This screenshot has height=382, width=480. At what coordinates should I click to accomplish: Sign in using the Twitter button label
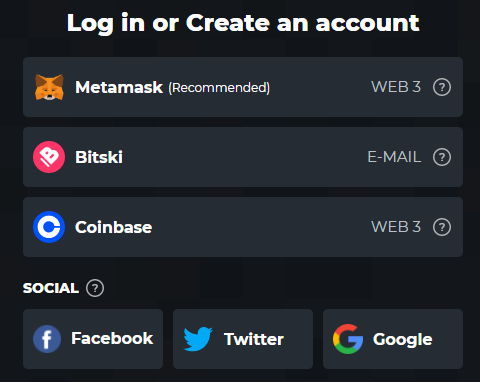[254, 339]
